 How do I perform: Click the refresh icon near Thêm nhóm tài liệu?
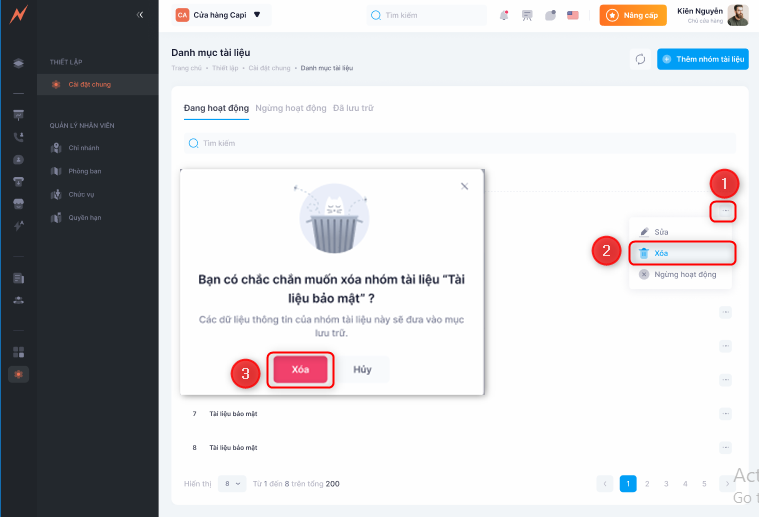click(x=640, y=59)
